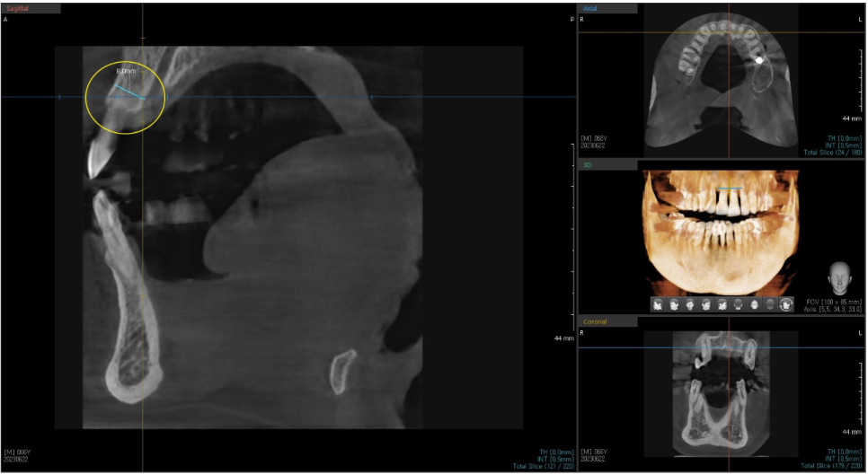Click the yellow circle annotation outline
The image size is (868, 474).
(86, 99)
